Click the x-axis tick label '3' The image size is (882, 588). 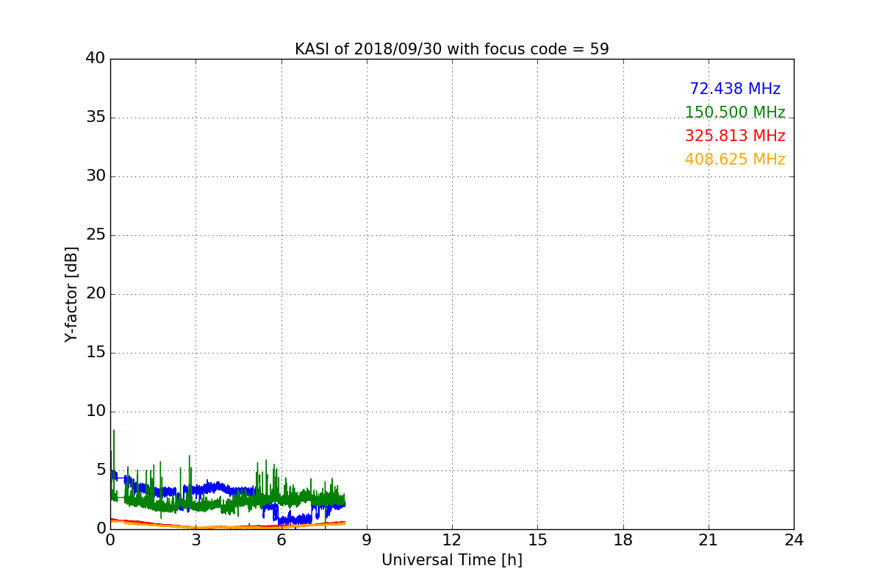tap(196, 539)
